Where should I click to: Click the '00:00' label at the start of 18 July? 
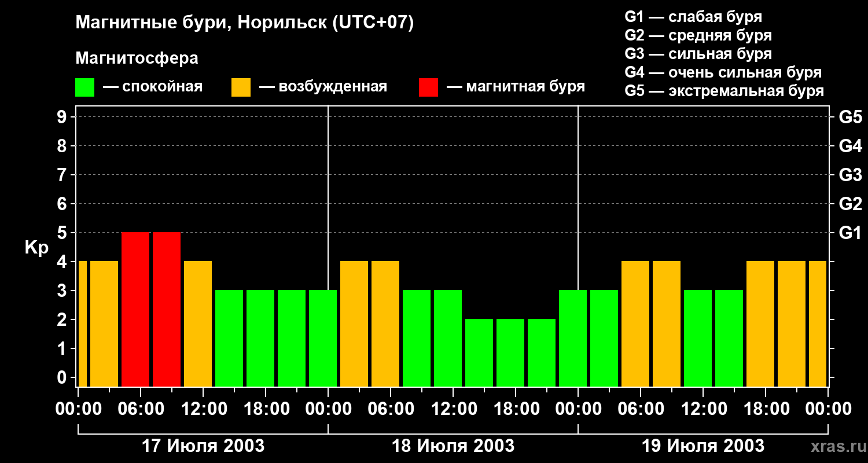point(328,409)
